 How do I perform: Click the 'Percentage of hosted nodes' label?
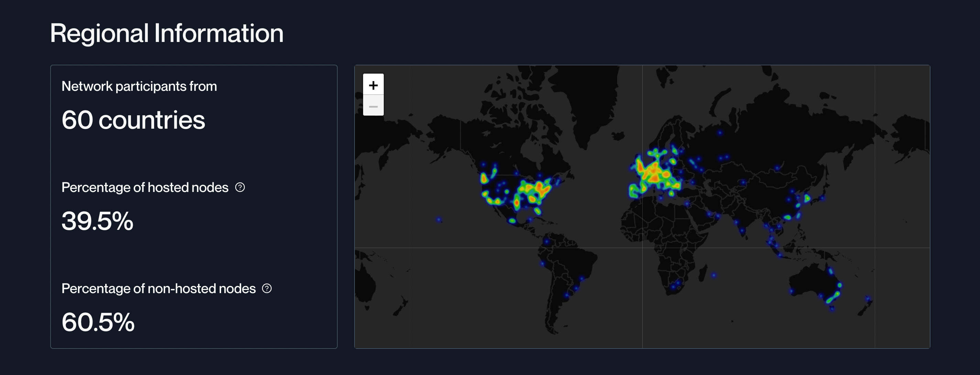click(x=145, y=188)
